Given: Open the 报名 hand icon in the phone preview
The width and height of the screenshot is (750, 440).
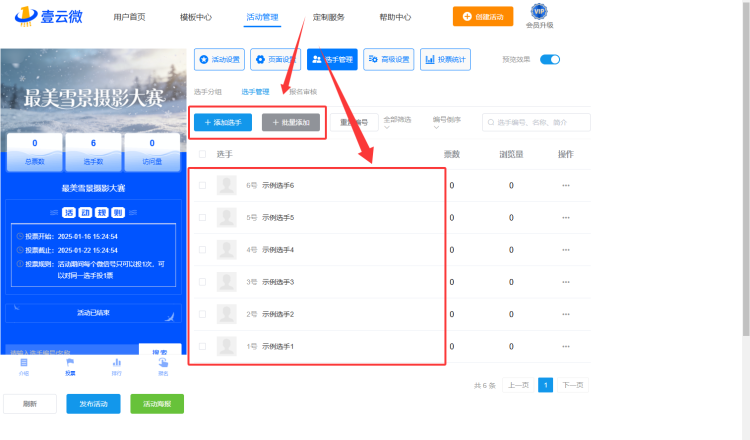Looking at the screenshot, I should coord(163,363).
